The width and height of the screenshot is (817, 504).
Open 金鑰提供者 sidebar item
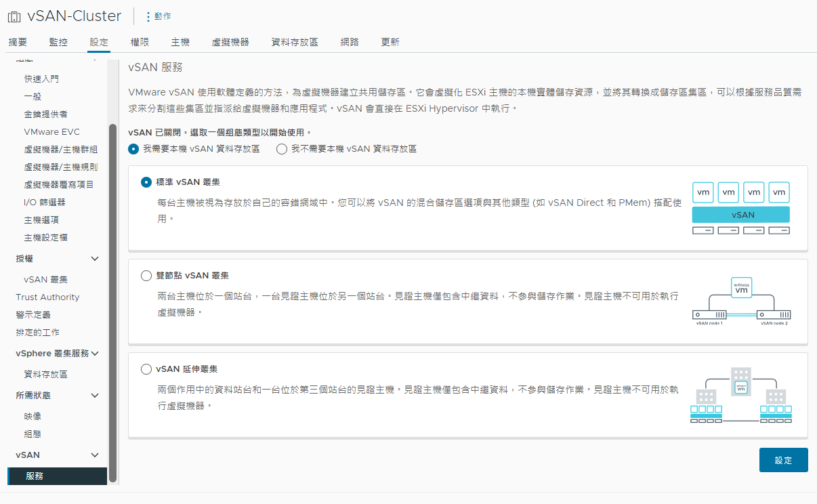pos(45,114)
